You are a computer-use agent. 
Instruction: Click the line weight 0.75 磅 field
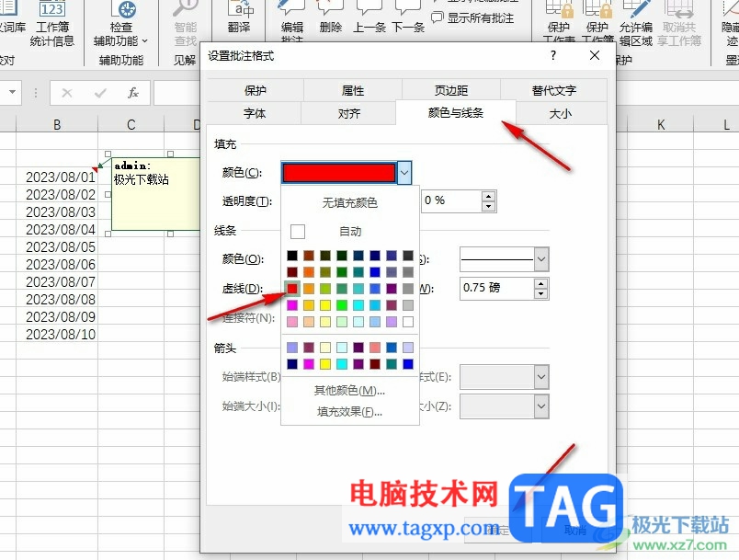click(x=496, y=288)
